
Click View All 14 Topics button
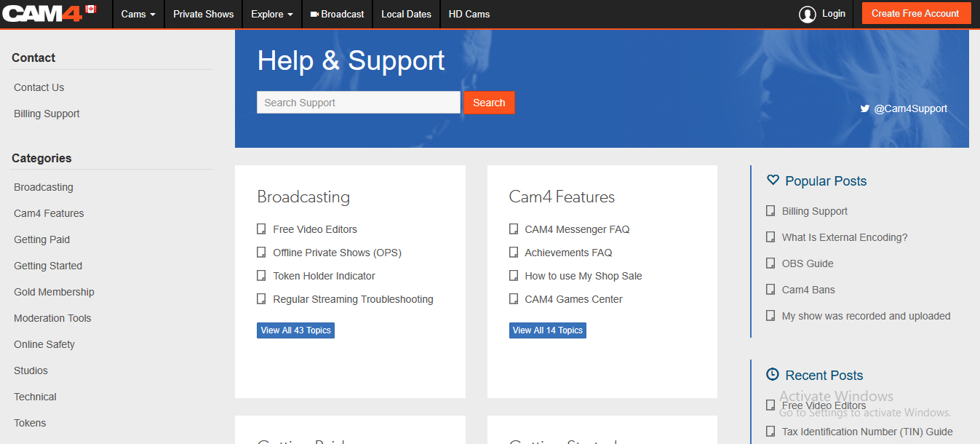pos(548,330)
